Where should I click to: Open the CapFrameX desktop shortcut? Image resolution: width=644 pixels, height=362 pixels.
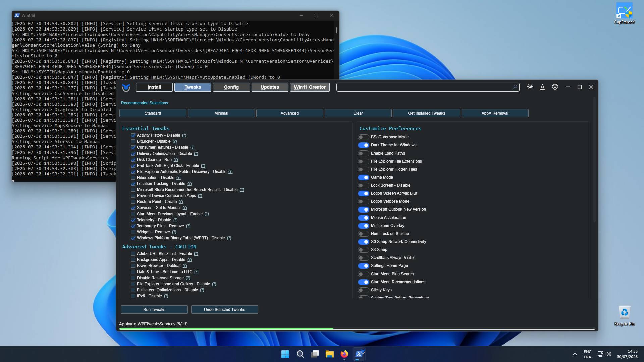pyautogui.click(x=624, y=14)
